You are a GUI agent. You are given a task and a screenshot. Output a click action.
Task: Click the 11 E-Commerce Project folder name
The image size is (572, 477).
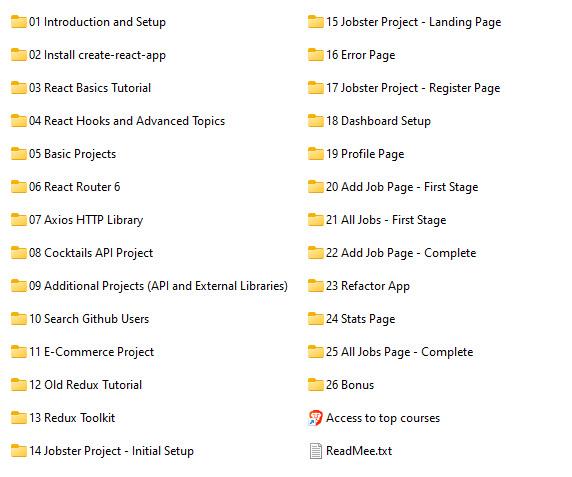(92, 352)
